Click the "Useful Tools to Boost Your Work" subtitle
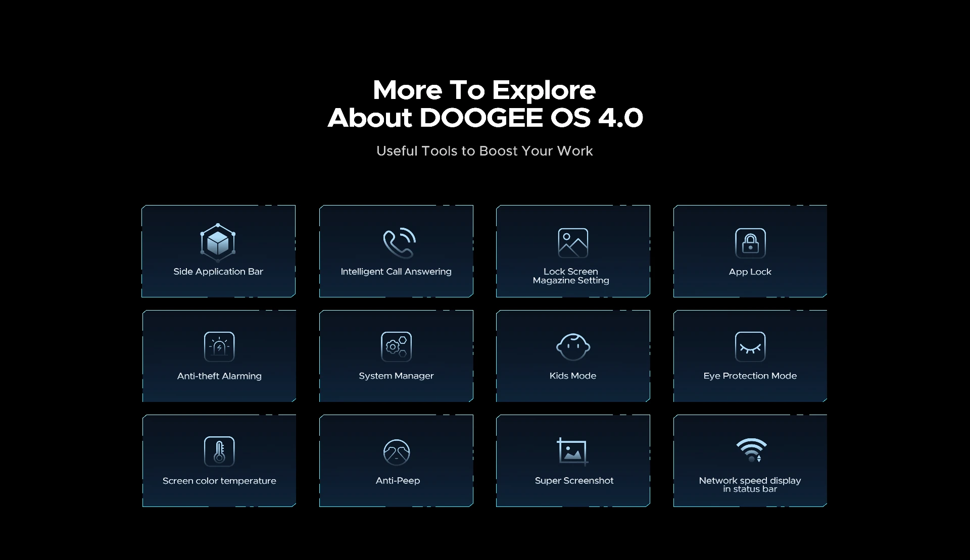 coord(484,151)
